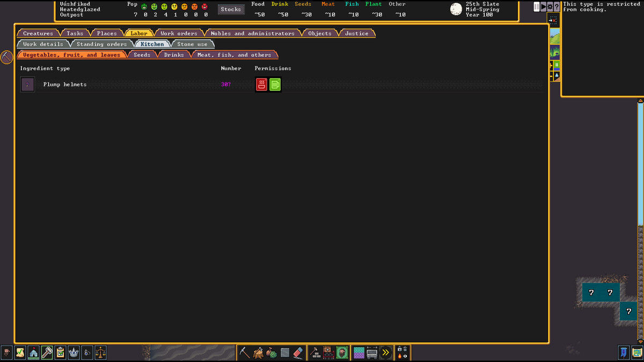This screenshot has width=644, height=362.
Task: Switch to the Places tab
Action: pyautogui.click(x=107, y=33)
